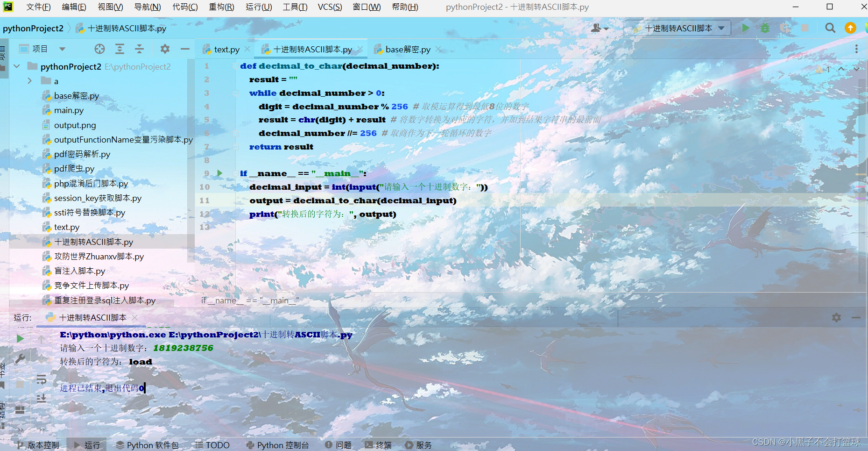Image resolution: width=868 pixels, height=451 pixels.
Task: Run the script with the green Run button
Action: tap(745, 28)
